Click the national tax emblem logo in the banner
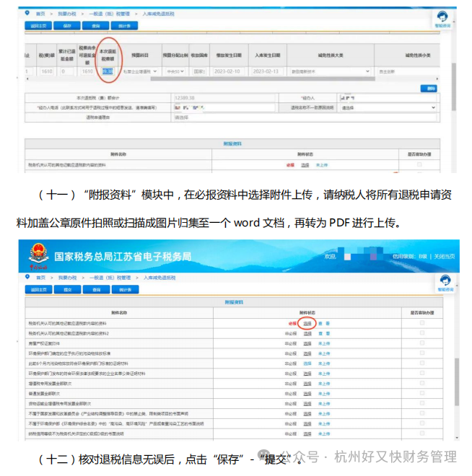 [x=38, y=255]
